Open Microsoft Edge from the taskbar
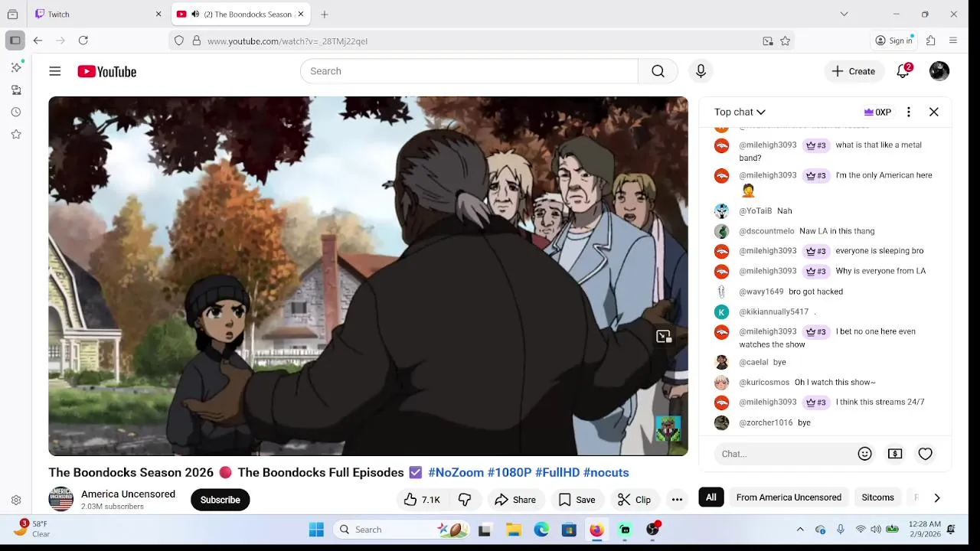980x551 pixels. pos(541,530)
